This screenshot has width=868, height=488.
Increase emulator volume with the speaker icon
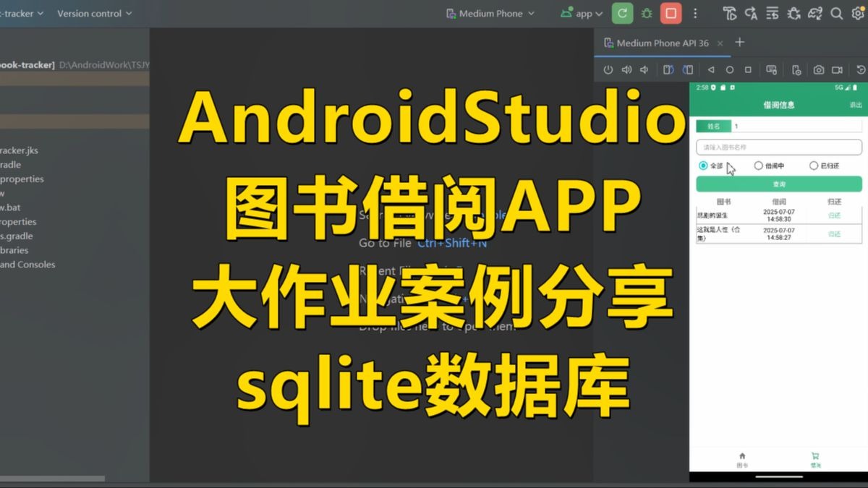click(x=626, y=69)
